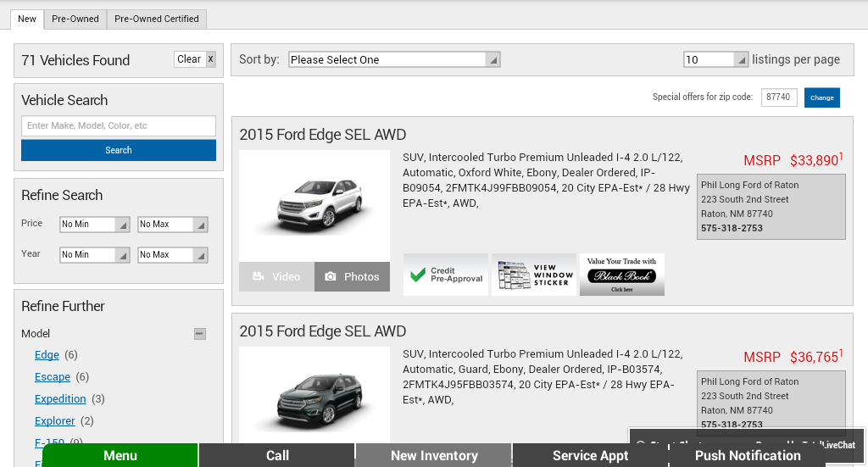Clear the vehicle search filters
The image size is (868, 467).
coord(195,59)
